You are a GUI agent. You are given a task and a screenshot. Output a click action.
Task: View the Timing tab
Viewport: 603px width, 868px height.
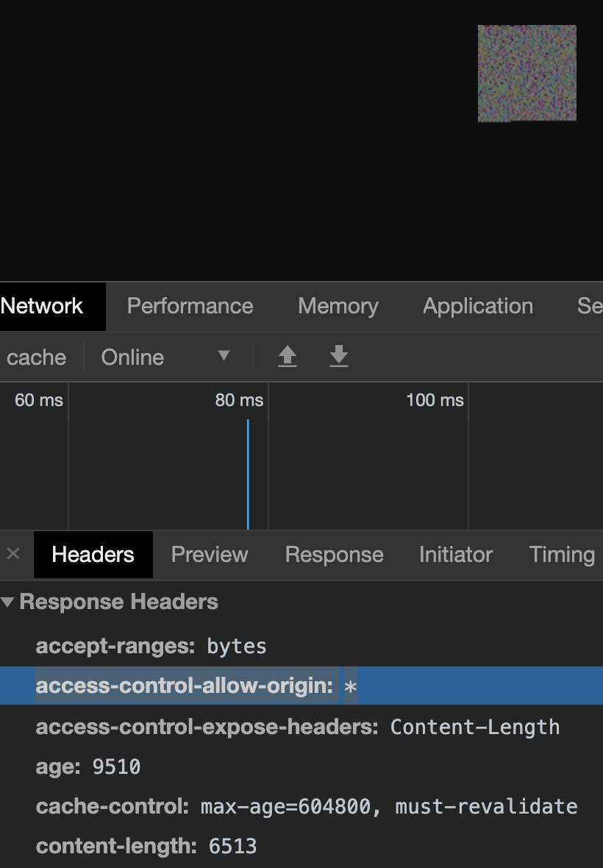click(x=561, y=555)
